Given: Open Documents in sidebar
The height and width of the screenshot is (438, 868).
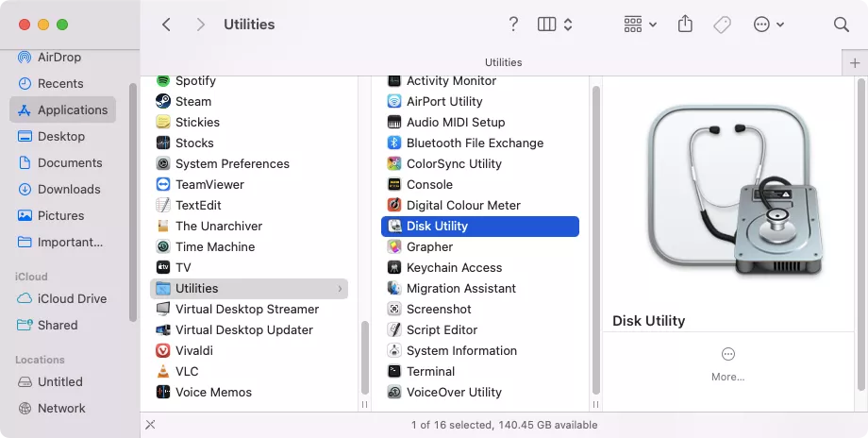Looking at the screenshot, I should point(60,162).
